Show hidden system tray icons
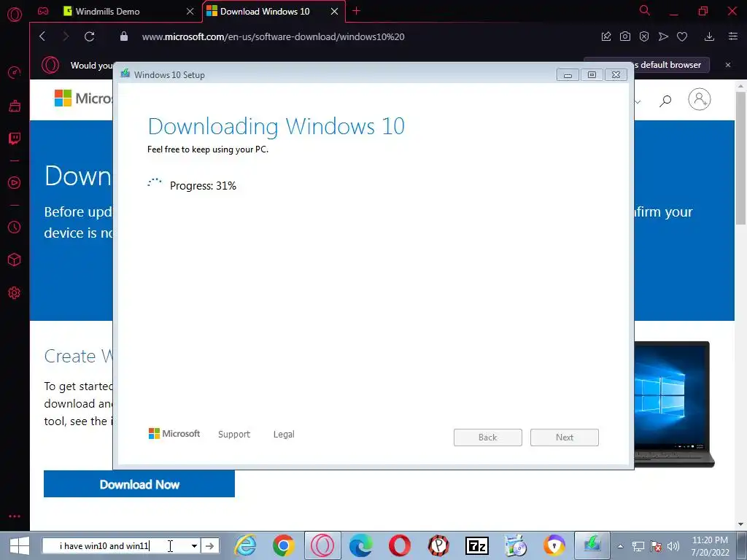The height and width of the screenshot is (560, 747). pos(620,546)
